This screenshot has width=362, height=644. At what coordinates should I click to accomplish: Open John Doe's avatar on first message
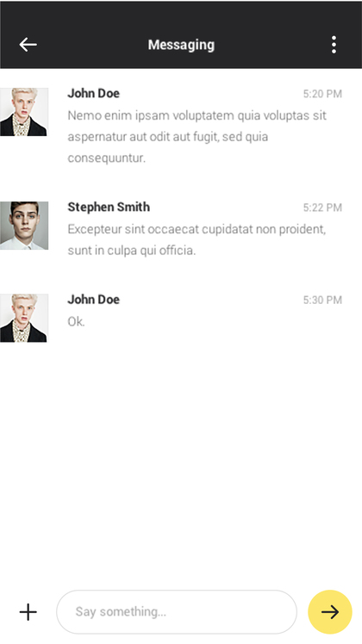(x=24, y=112)
